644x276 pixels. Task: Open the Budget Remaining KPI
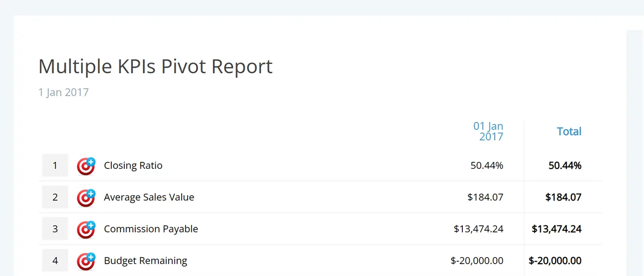(145, 260)
